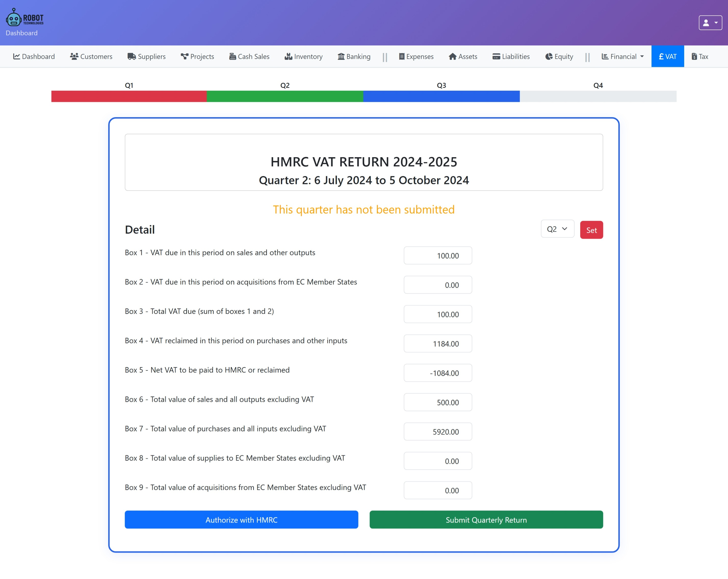Click the Quarter 2 date range text
This screenshot has width=728, height=579.
(364, 180)
